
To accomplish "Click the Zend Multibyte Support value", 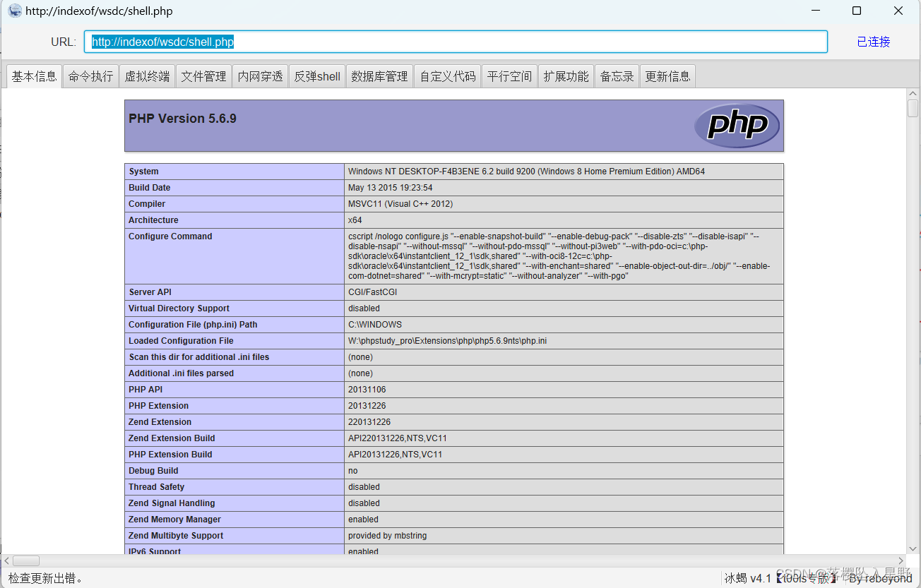I will click(x=387, y=536).
